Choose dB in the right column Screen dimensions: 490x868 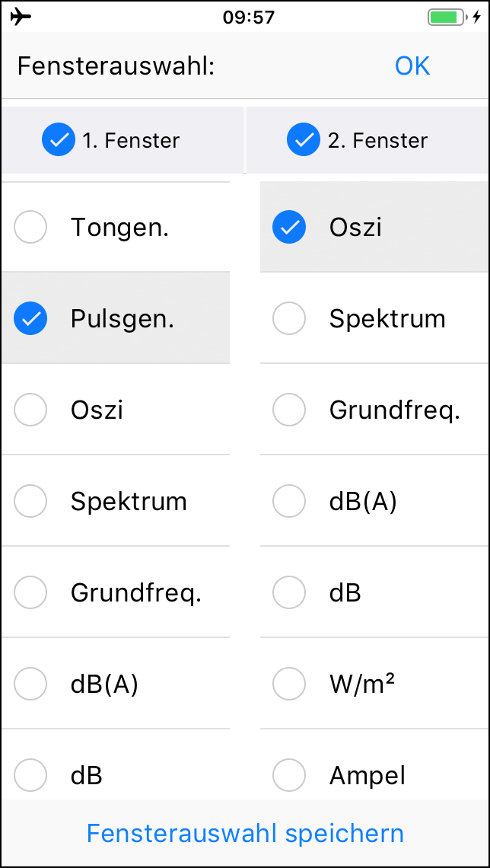pos(289,592)
